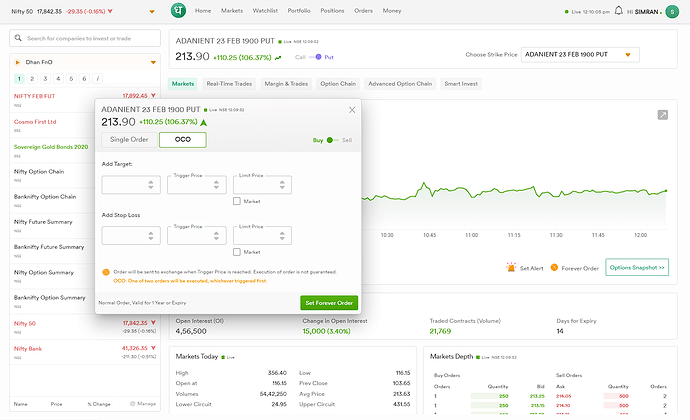
Task: Switch to the Margin & Trades tab
Action: pos(286,84)
